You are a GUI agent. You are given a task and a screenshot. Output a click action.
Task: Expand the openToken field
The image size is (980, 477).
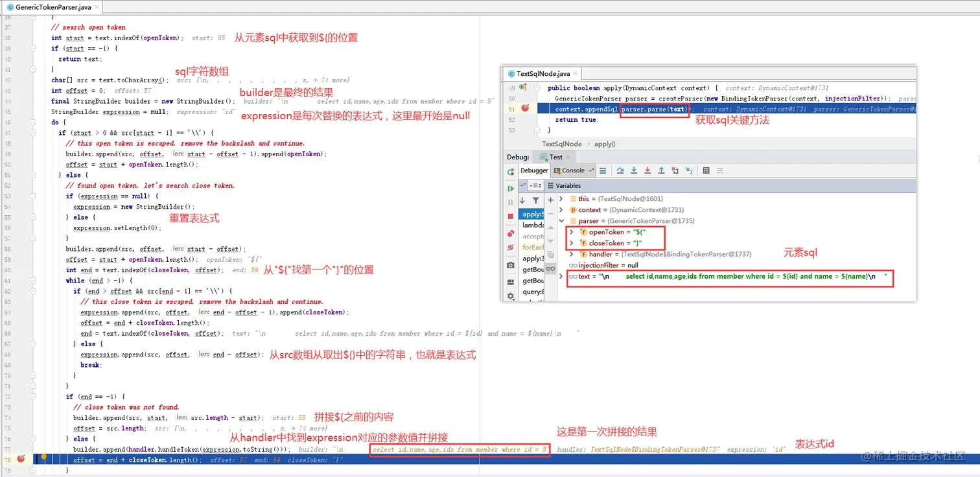click(x=571, y=232)
